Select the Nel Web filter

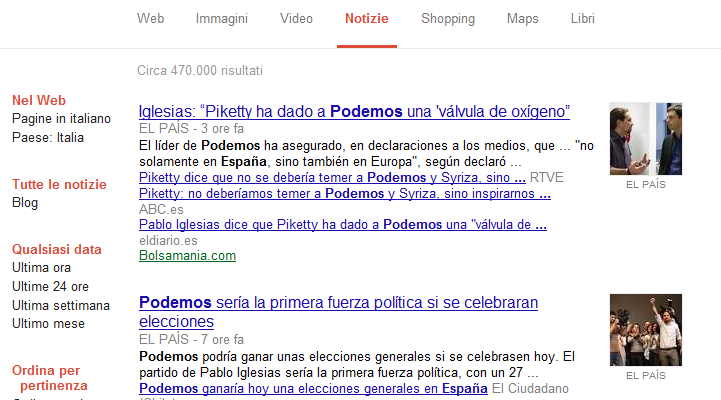(39, 100)
